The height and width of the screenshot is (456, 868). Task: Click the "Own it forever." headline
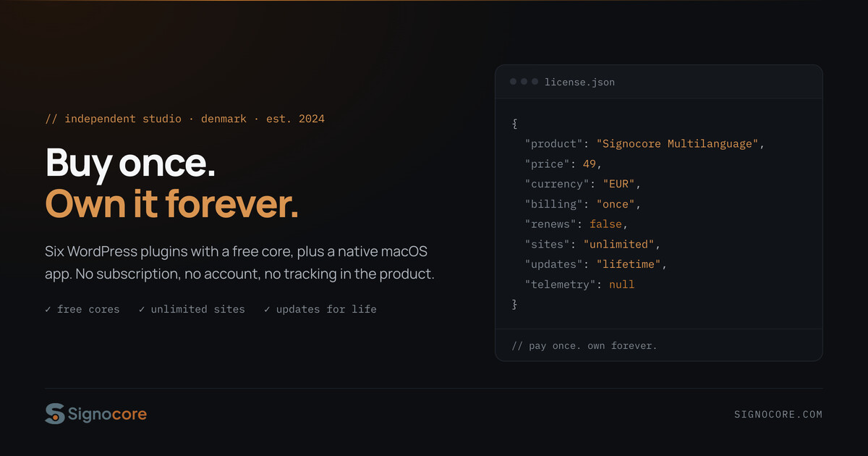click(171, 203)
